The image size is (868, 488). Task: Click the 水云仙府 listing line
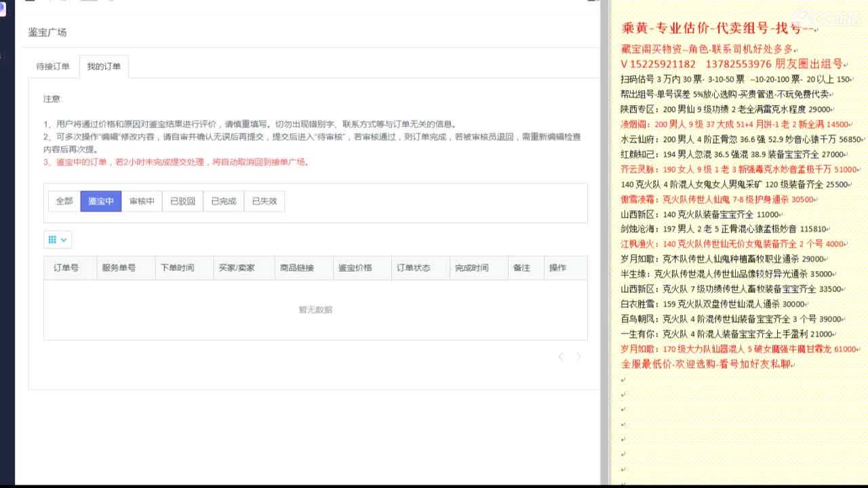[x=741, y=140]
